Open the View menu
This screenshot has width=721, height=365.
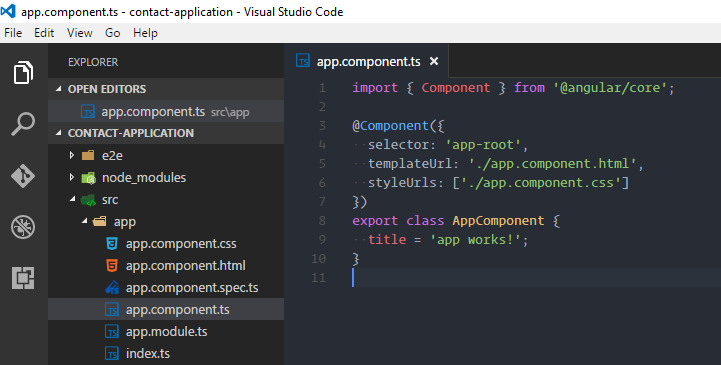tap(80, 33)
